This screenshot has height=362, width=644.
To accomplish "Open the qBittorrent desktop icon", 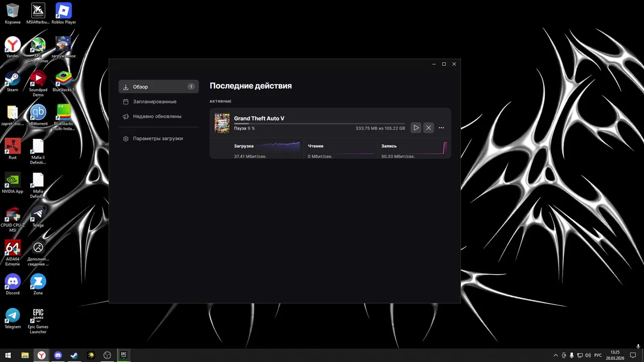I will click(x=38, y=115).
